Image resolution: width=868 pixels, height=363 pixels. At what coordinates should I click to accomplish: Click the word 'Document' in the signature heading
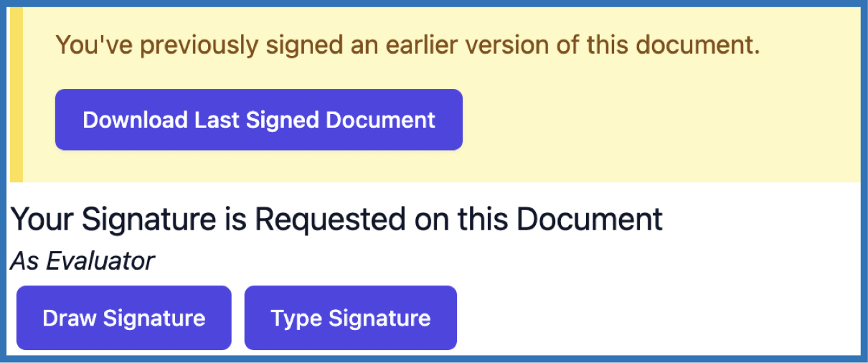589,220
